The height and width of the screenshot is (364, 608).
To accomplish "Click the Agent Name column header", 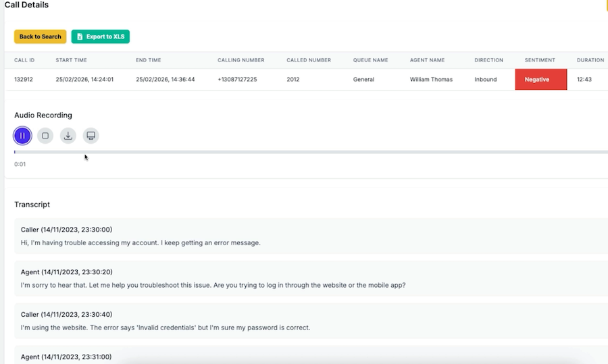I will click(x=427, y=60).
